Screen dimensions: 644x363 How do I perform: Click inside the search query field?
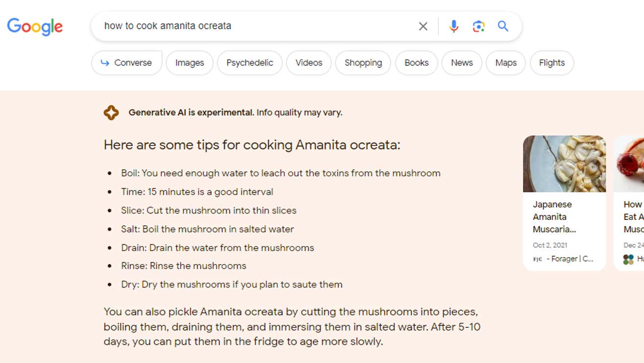click(x=255, y=26)
